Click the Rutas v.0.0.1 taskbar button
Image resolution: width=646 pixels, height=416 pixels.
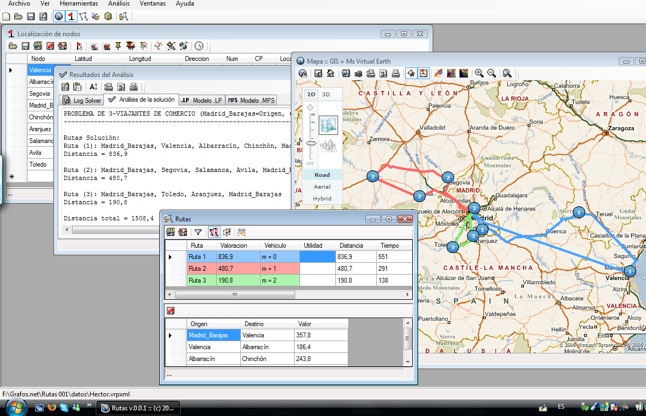[x=140, y=408]
